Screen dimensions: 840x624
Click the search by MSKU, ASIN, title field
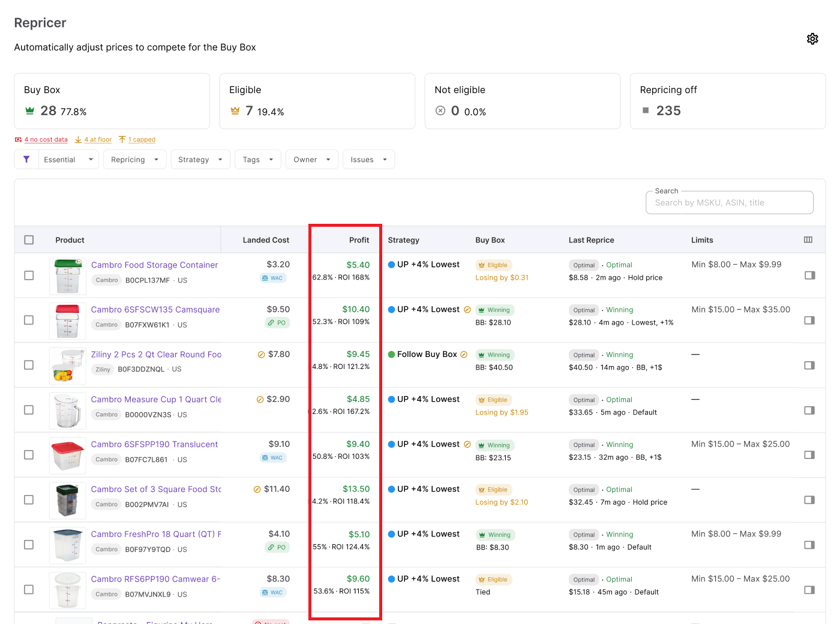730,203
